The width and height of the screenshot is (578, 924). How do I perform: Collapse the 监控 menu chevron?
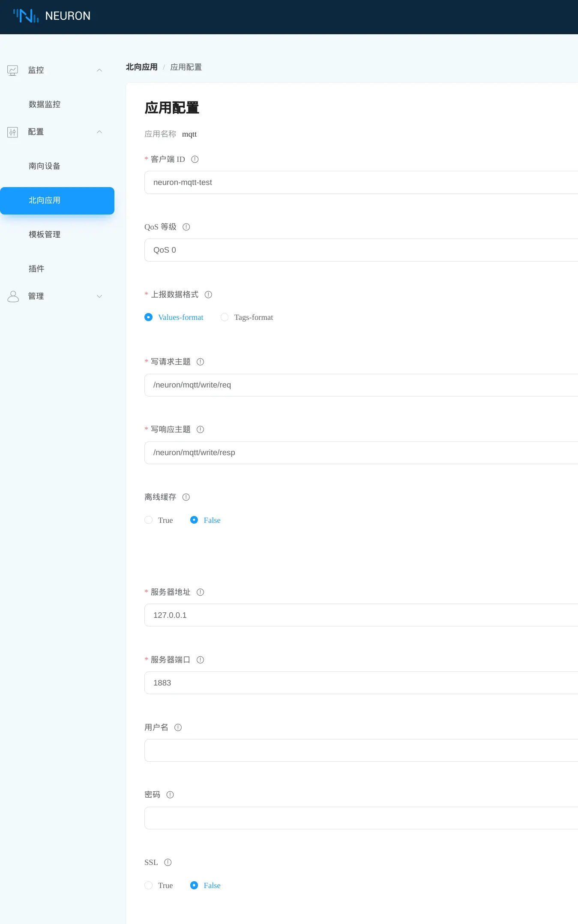pos(99,70)
